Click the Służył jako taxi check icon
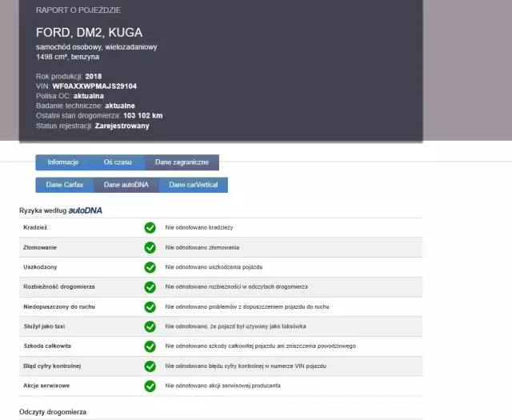The width and height of the screenshot is (512, 420). click(150, 326)
